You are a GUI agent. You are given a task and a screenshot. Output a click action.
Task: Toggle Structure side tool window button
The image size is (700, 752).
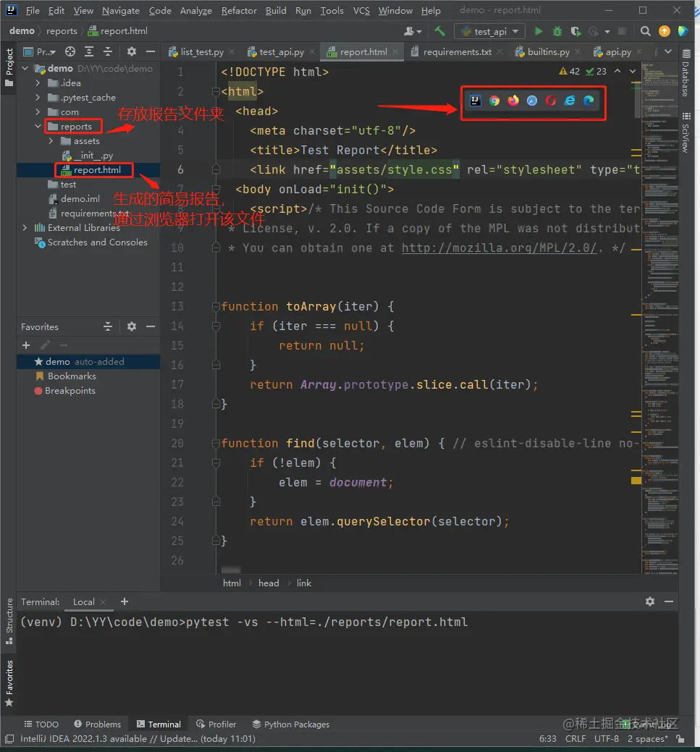pos(9,622)
